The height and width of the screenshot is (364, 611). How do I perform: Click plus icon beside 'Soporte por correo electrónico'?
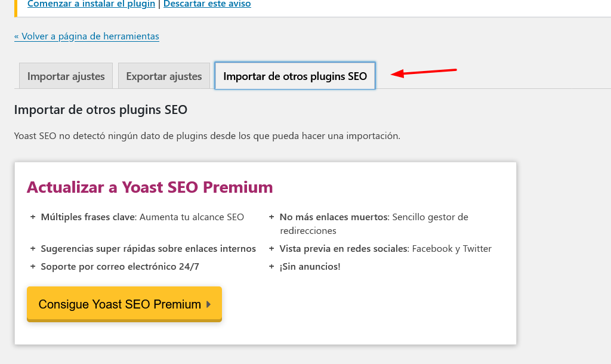[33, 266]
